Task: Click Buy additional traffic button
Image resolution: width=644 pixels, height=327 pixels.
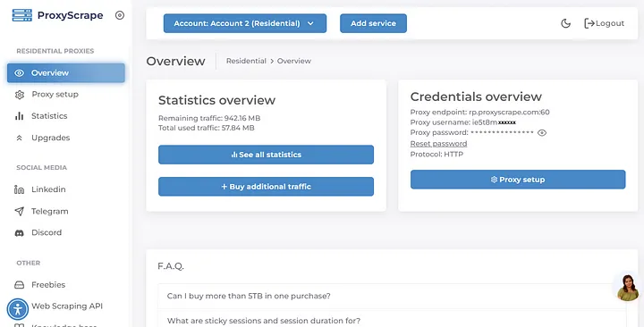Action: tap(266, 187)
